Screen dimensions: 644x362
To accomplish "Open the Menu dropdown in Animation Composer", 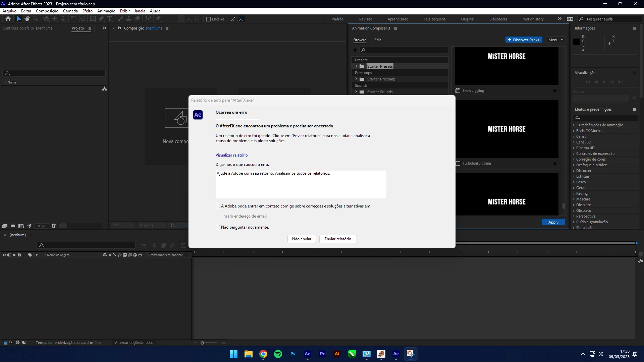I will pos(556,40).
